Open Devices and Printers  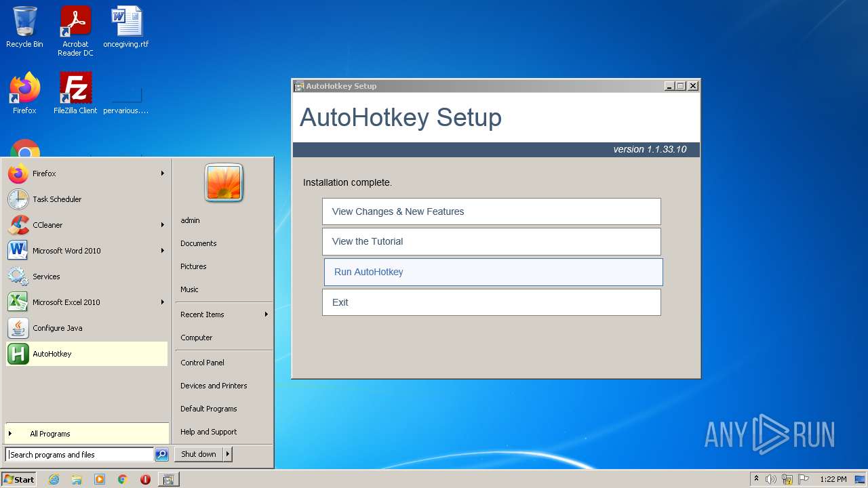tap(224, 386)
